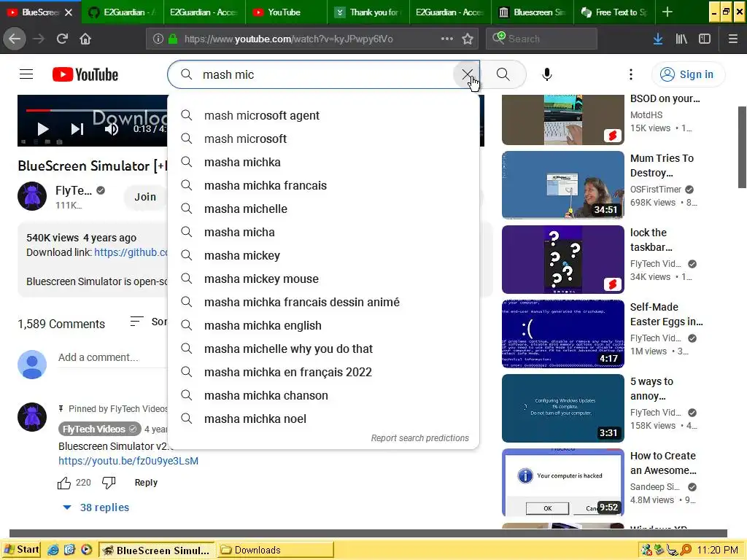
Task: Clear the YouTube search box text
Action: pyautogui.click(x=467, y=74)
